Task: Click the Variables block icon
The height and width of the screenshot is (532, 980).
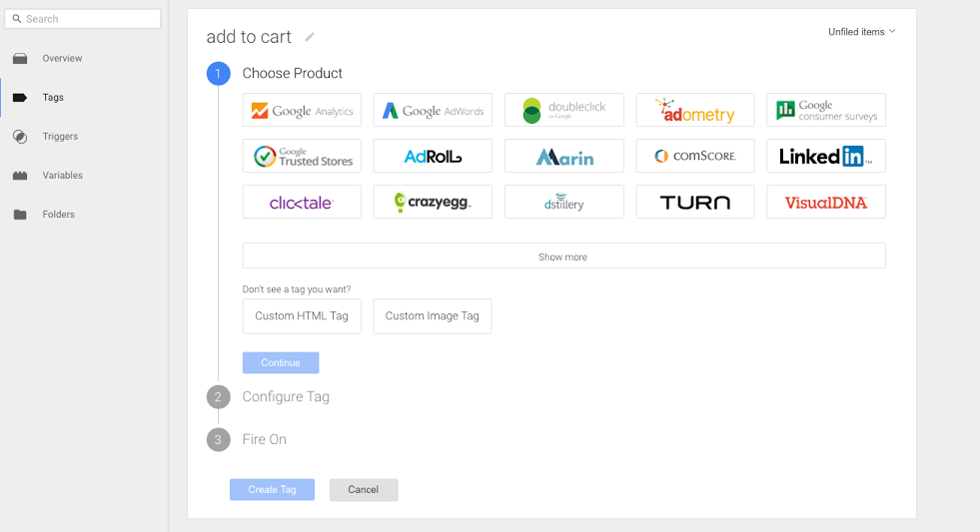Action: click(x=20, y=176)
